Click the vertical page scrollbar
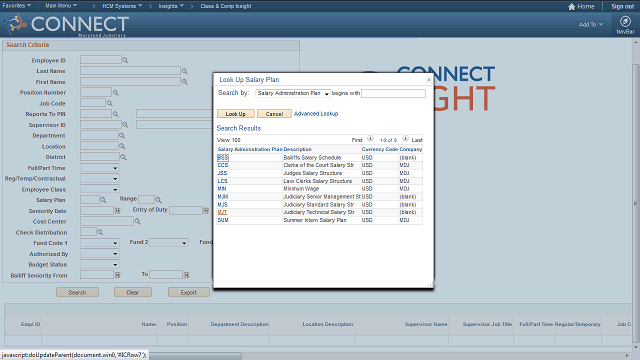640x360 pixels. pos(636,202)
